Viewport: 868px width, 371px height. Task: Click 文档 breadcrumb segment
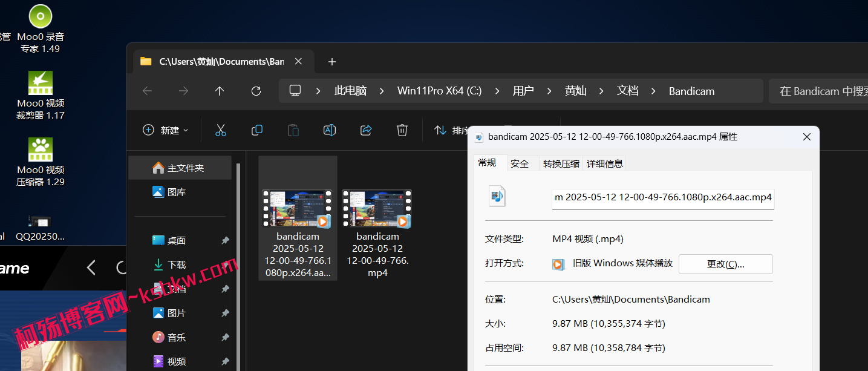628,91
